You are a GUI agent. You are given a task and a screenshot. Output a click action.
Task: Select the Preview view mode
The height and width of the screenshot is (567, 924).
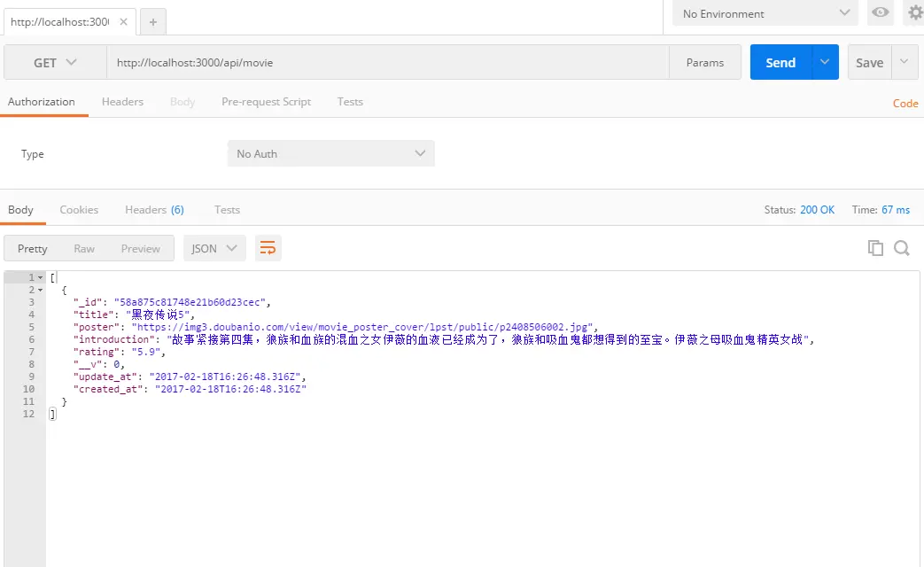[140, 248]
